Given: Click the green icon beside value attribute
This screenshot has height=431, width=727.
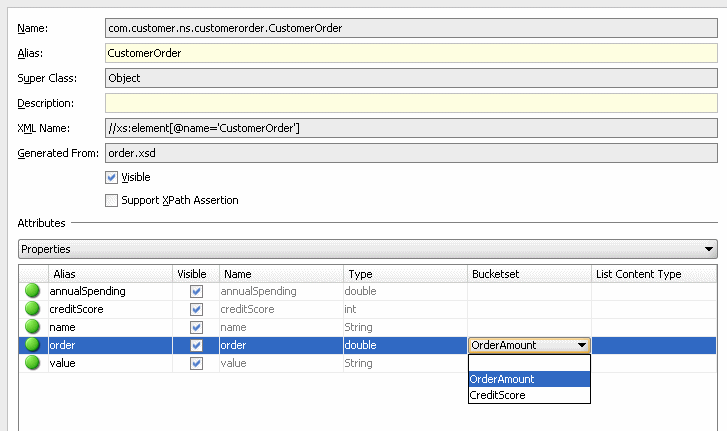Looking at the screenshot, I should (33, 363).
